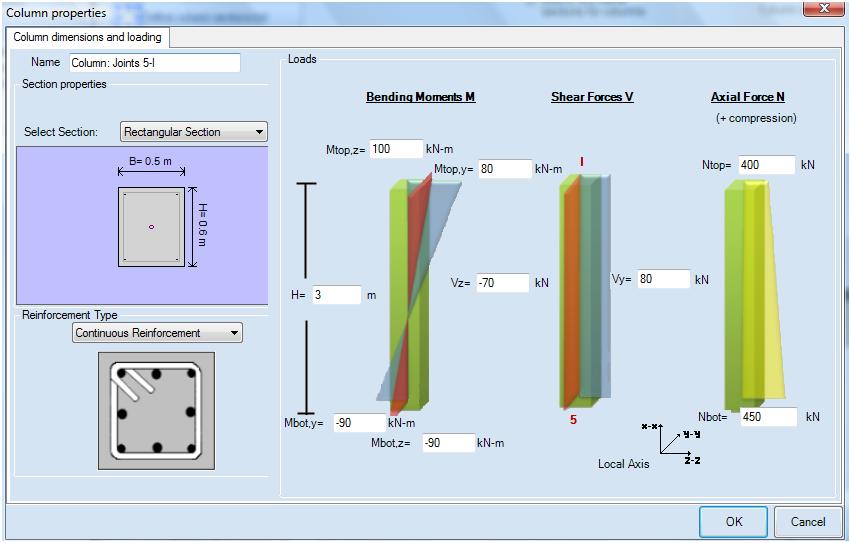Click the shear forces column diagram

coord(582,290)
